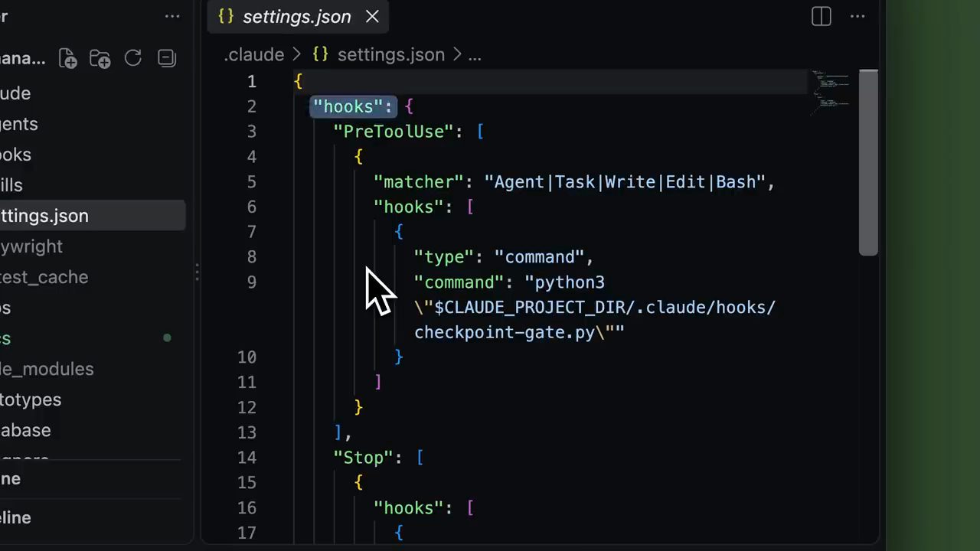Image resolution: width=980 pixels, height=551 pixels.
Task: Select the settings.json editor tab
Action: 299,16
